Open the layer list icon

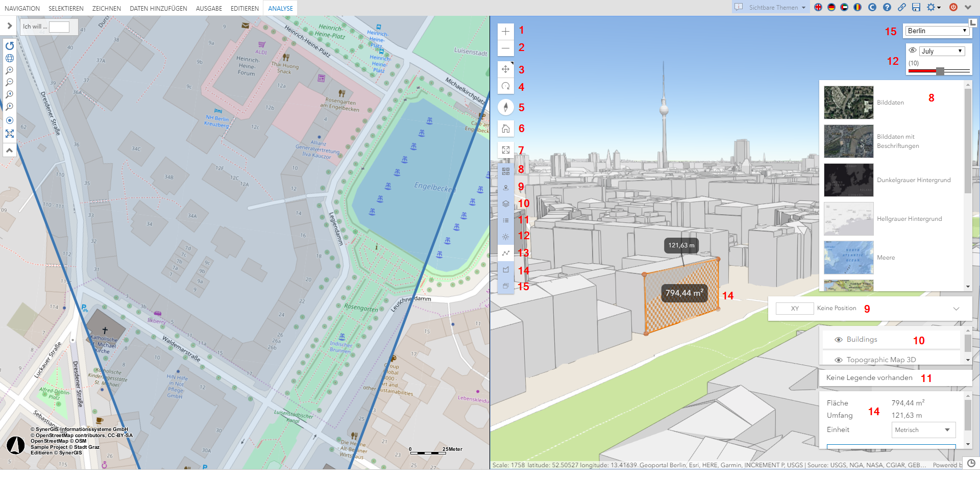click(x=505, y=203)
